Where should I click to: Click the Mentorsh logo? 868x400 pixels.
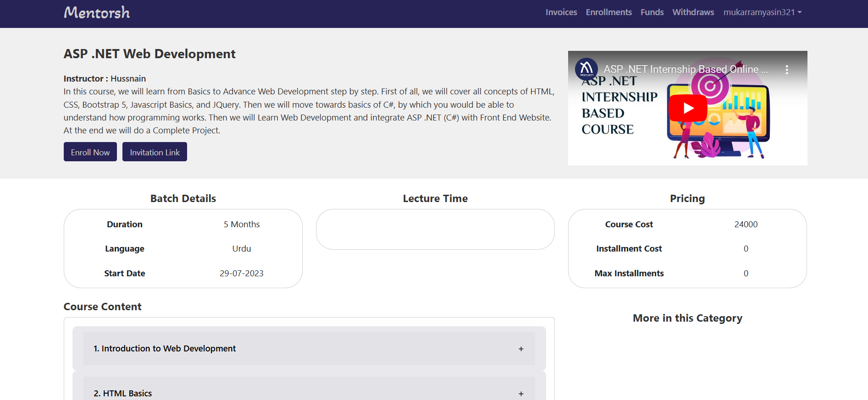coord(97,12)
